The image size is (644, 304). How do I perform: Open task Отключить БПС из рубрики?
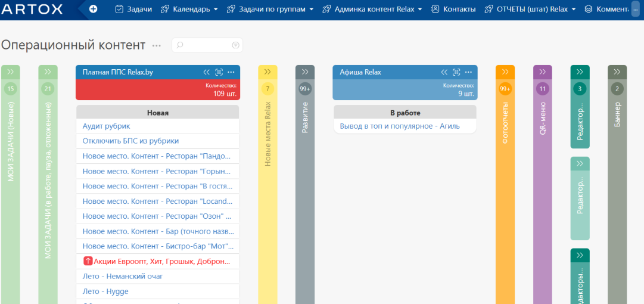130,141
